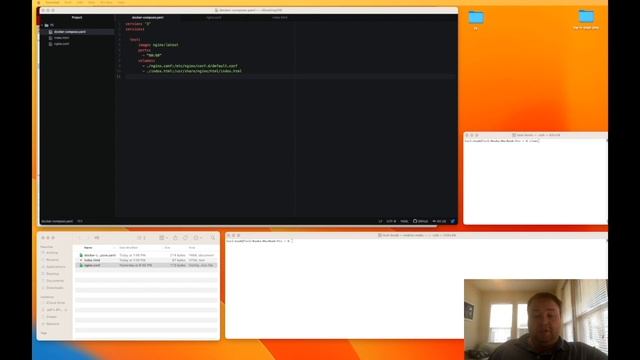Click the empty last line in the code editor

click(290, 76)
